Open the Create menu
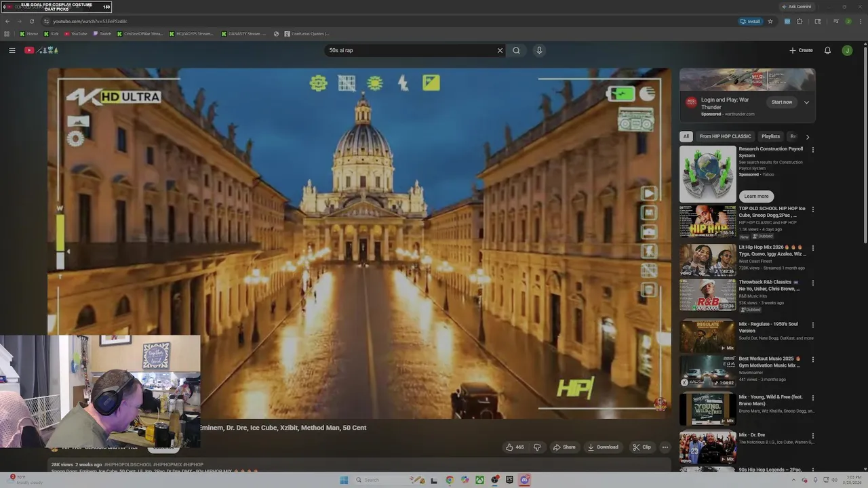Image resolution: width=868 pixels, height=488 pixels. click(x=801, y=50)
